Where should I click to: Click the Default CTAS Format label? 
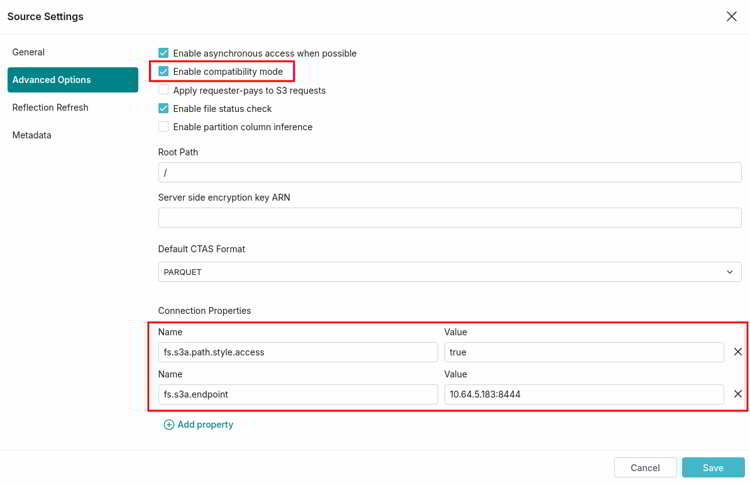tap(201, 249)
